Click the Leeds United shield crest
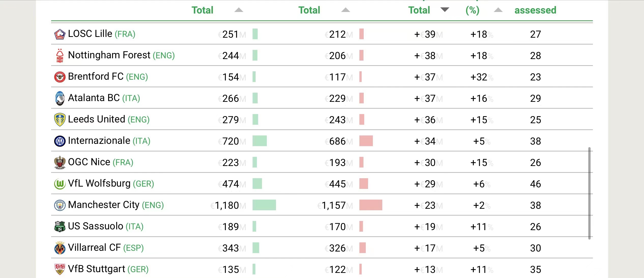The image size is (644, 278). point(60,120)
